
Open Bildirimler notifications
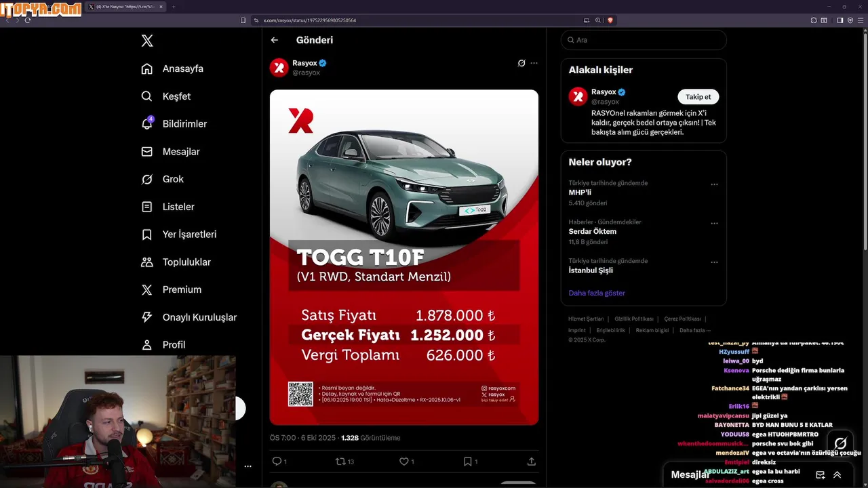[174, 124]
